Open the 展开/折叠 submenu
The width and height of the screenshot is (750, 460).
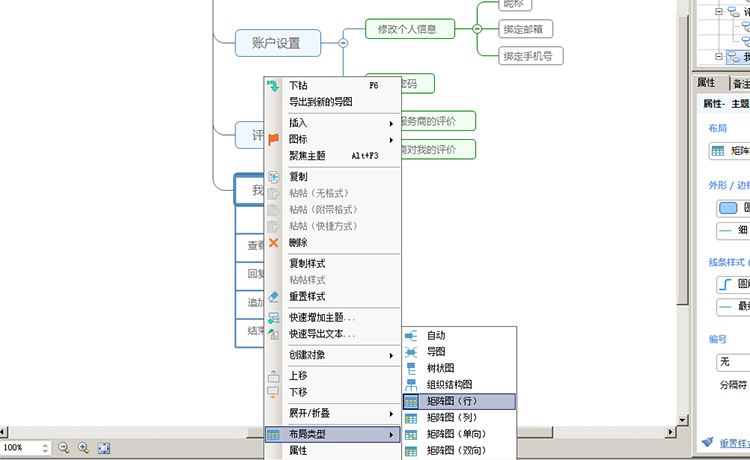[x=332, y=413]
